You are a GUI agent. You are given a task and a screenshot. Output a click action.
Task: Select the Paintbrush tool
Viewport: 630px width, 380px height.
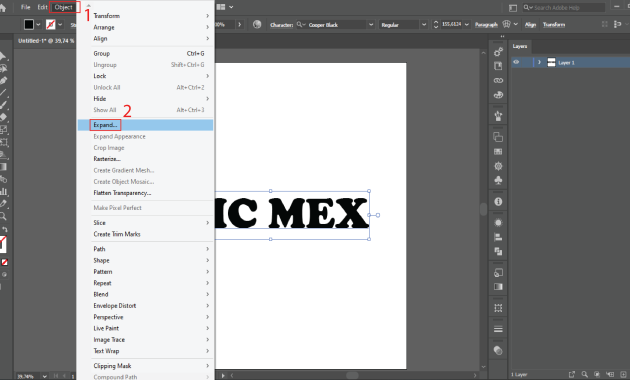tap(3, 105)
